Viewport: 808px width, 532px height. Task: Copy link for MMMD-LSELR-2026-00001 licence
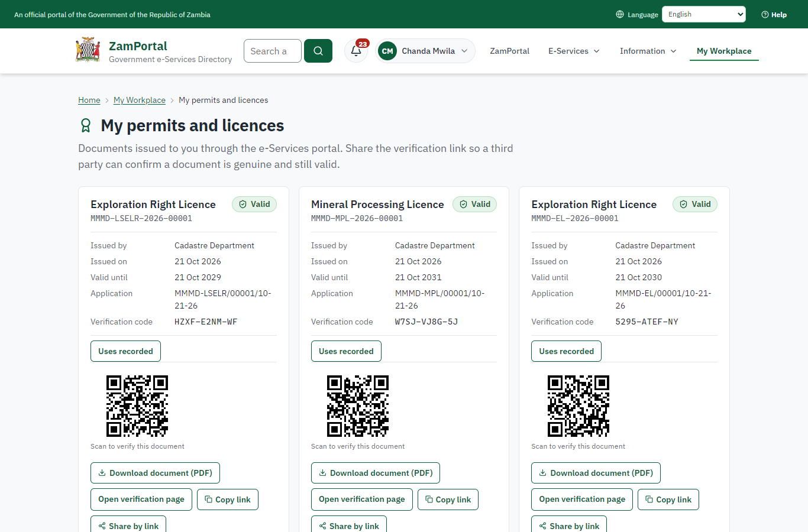click(228, 499)
